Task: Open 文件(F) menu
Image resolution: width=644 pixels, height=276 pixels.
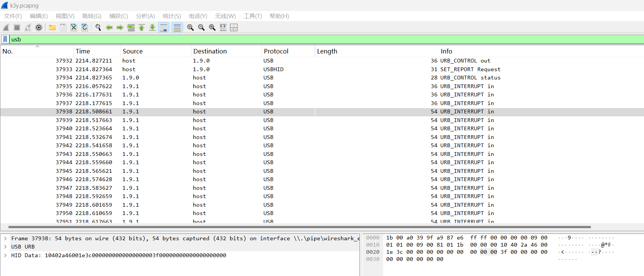Action: (x=13, y=16)
